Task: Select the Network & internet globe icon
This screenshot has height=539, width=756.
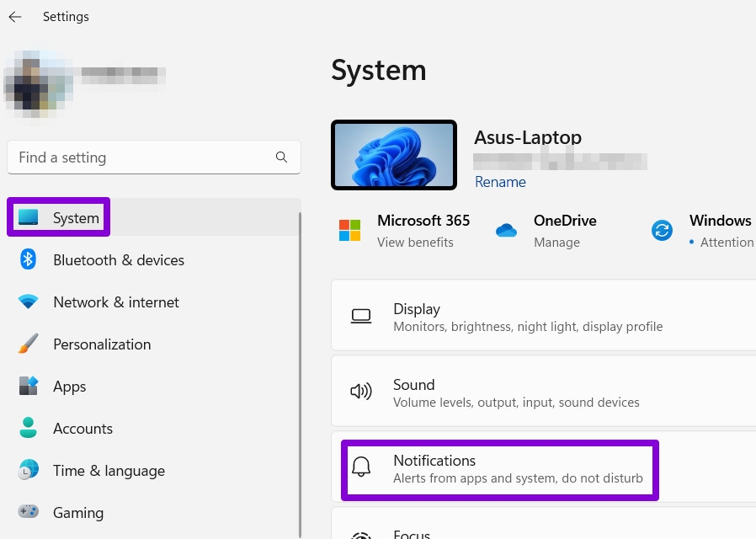Action: pos(28,302)
